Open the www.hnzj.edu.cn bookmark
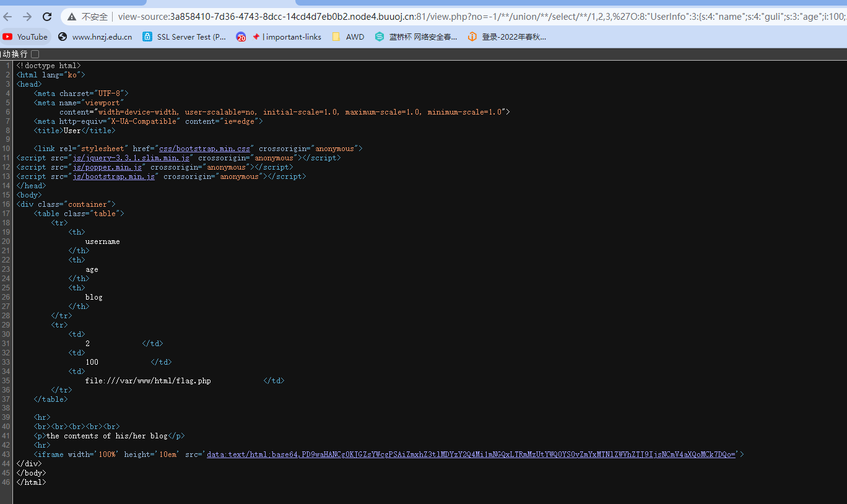 click(x=95, y=37)
